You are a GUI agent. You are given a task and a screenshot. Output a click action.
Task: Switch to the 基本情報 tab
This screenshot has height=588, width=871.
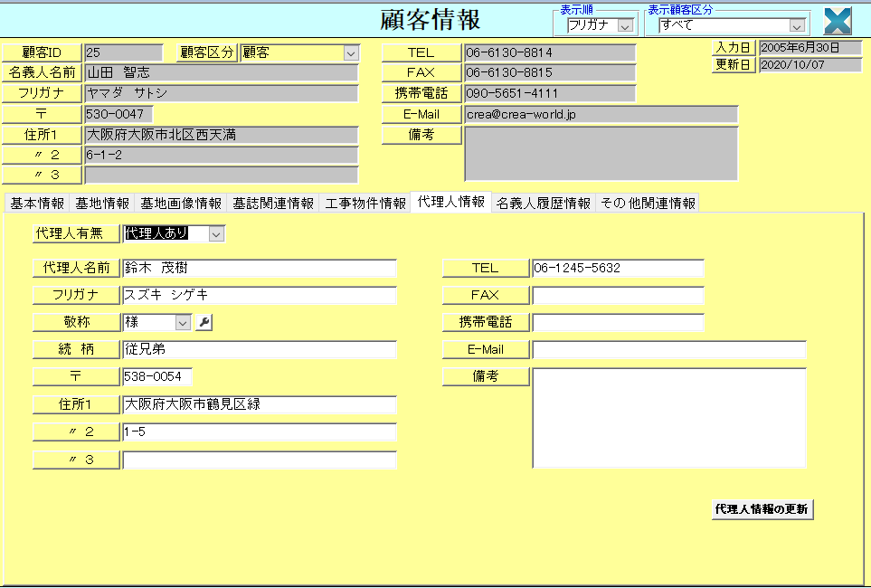pos(37,204)
